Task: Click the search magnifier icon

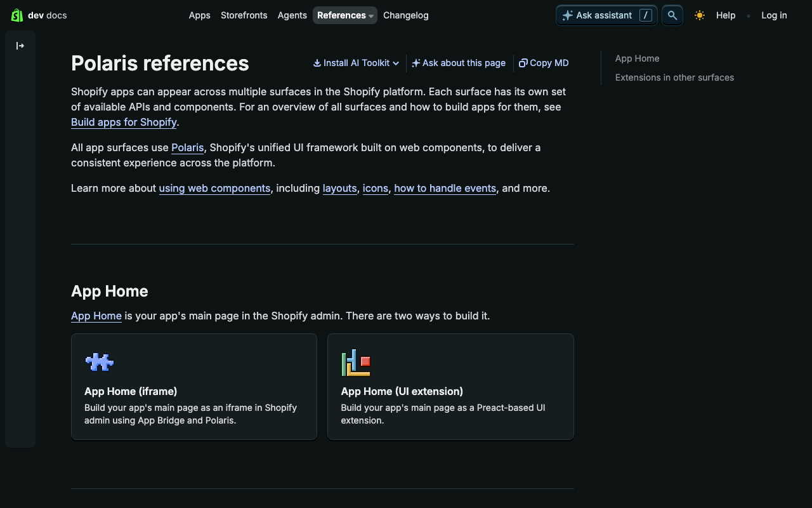Action: pyautogui.click(x=672, y=15)
